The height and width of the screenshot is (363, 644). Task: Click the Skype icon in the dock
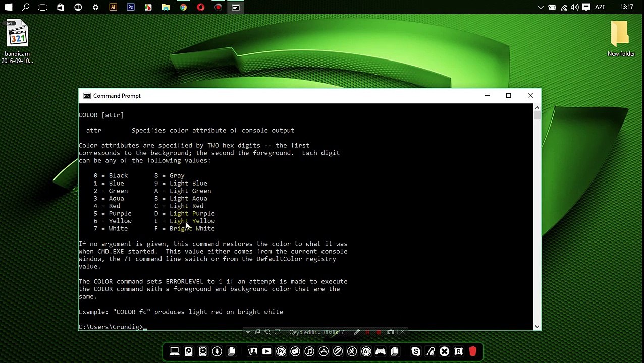416,351
